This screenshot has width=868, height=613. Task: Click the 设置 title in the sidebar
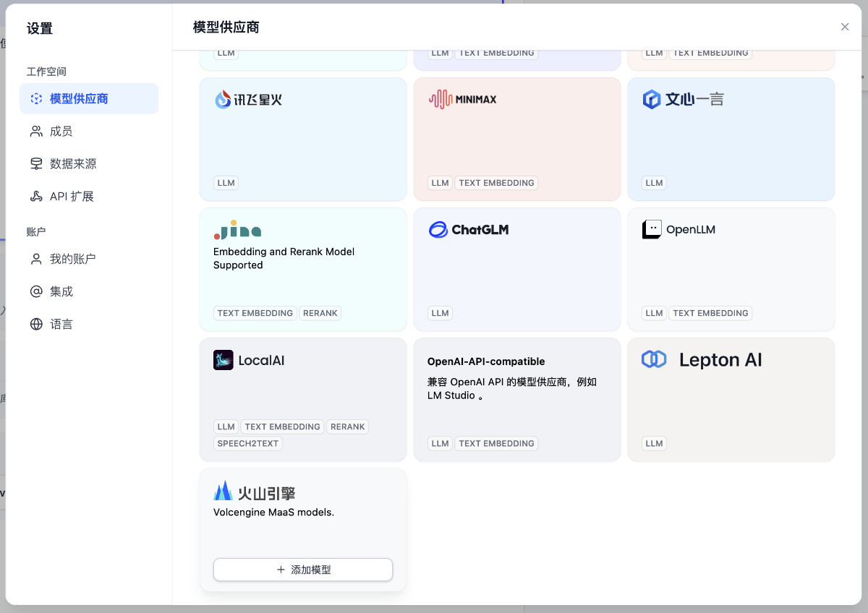click(x=40, y=29)
